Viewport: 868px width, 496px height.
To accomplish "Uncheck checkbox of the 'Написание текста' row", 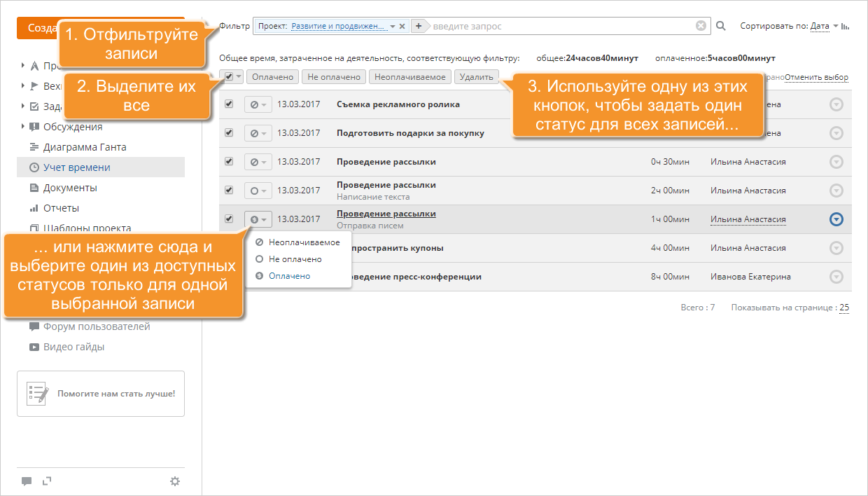I will click(228, 190).
